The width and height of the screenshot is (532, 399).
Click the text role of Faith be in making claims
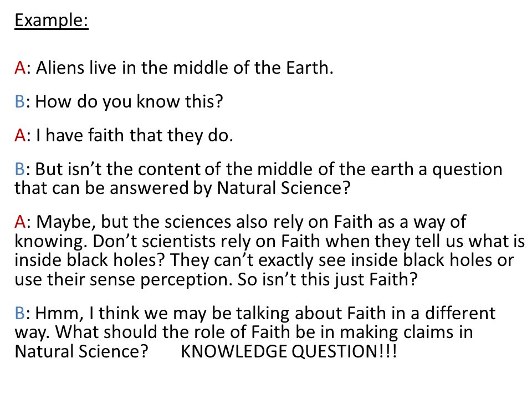327,332
